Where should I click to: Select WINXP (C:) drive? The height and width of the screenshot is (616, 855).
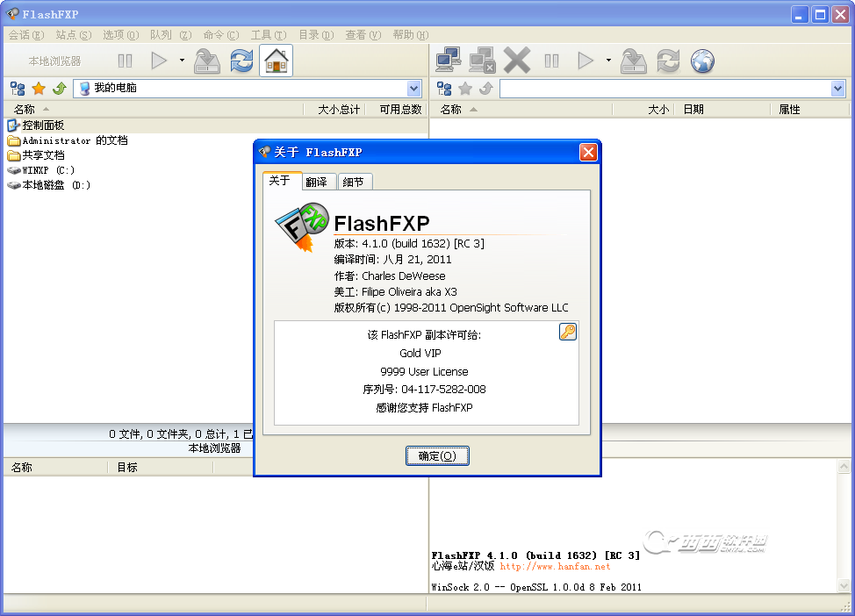[41, 170]
